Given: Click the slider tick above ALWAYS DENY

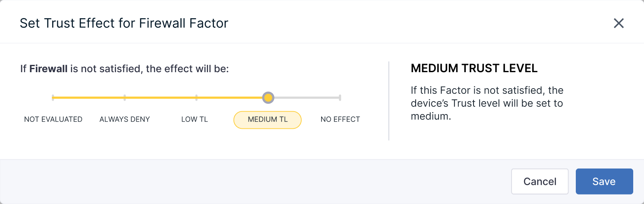Looking at the screenshot, I should click(125, 98).
